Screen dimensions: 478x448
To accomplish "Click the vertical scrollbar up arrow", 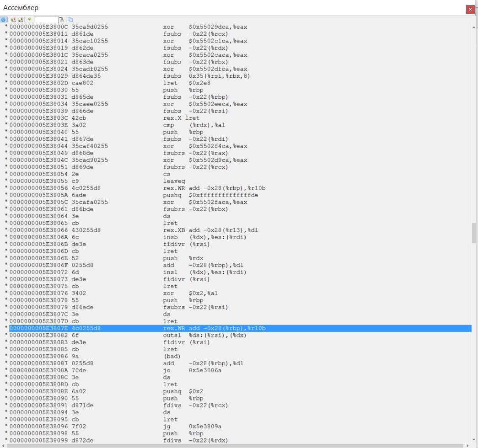I will pos(474,27).
